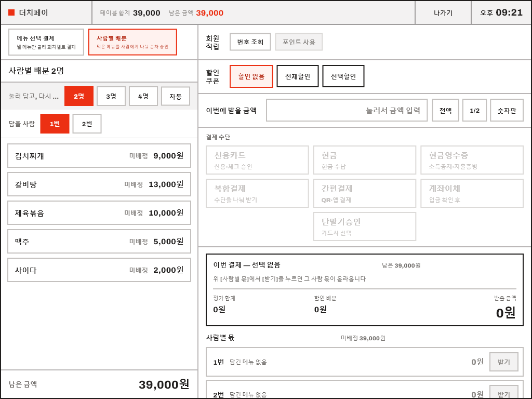Add the 맥주 item to the selected person

[99, 241]
